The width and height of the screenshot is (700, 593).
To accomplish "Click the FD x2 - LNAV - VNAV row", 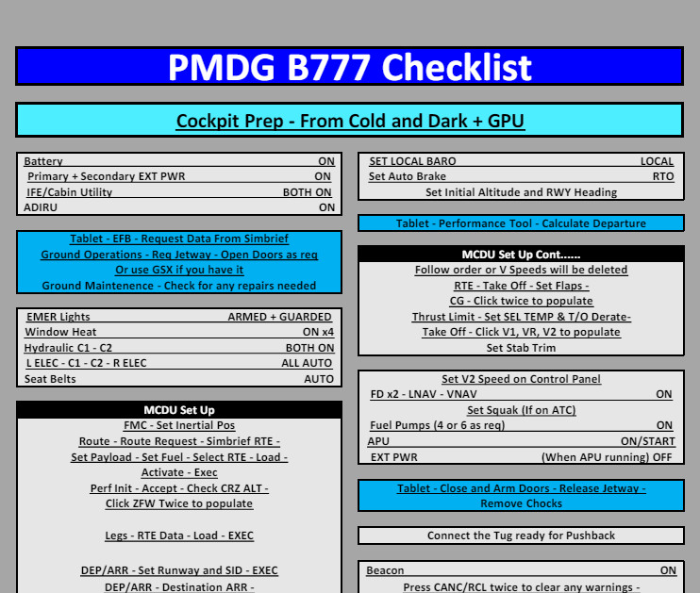I will pos(521,394).
